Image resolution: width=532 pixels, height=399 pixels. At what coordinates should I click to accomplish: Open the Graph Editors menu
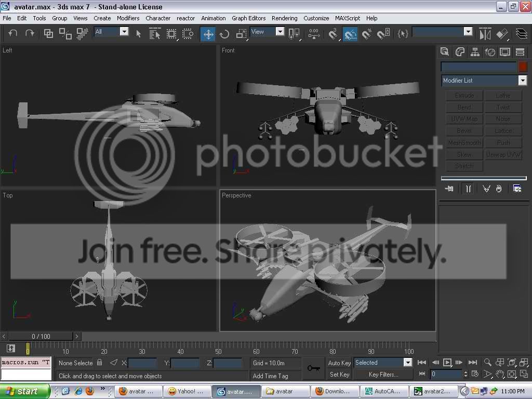248,18
